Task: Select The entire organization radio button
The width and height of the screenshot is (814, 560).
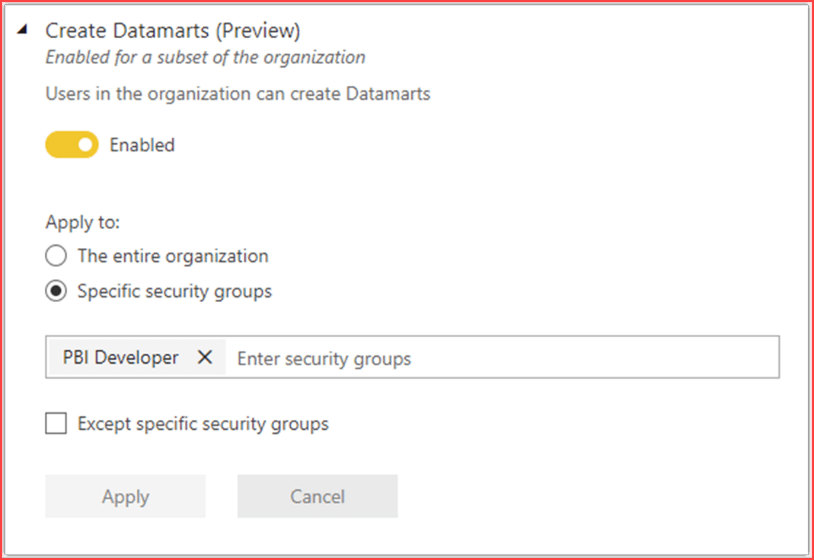Action: (56, 256)
